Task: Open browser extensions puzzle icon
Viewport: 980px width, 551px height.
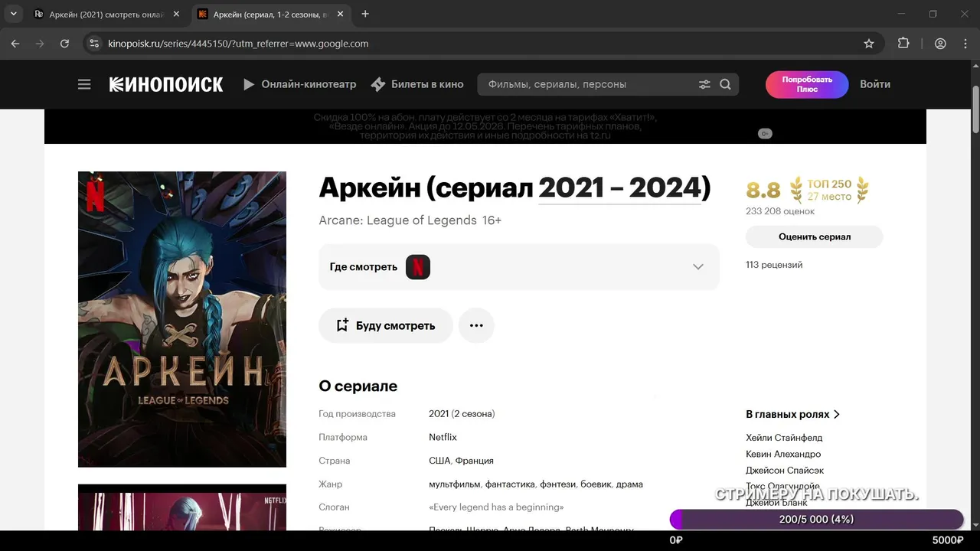Action: coord(903,44)
